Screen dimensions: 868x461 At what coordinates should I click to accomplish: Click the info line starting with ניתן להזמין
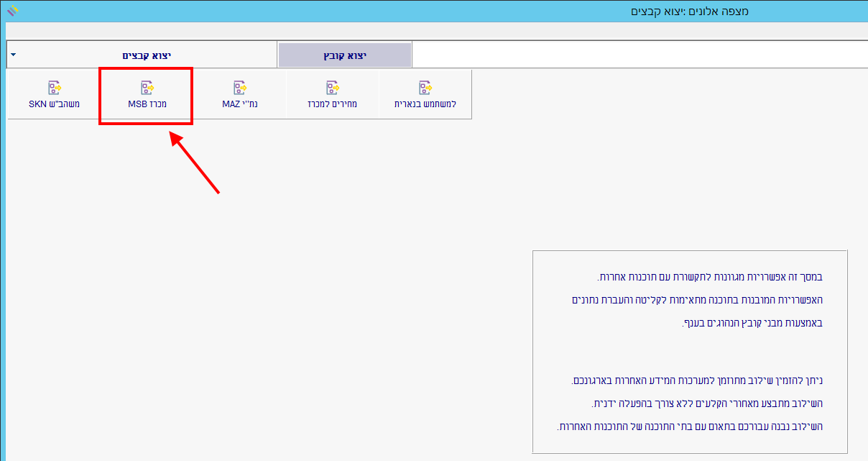click(696, 380)
